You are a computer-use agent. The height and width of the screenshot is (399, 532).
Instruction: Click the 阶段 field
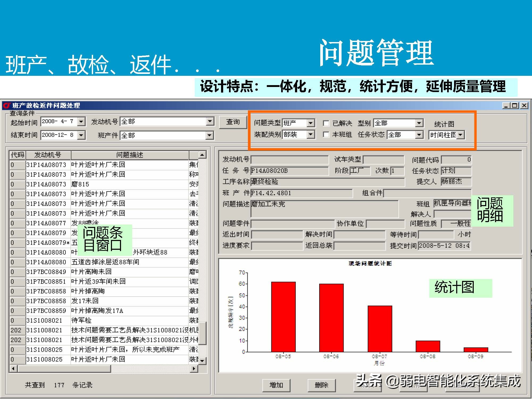360,171
